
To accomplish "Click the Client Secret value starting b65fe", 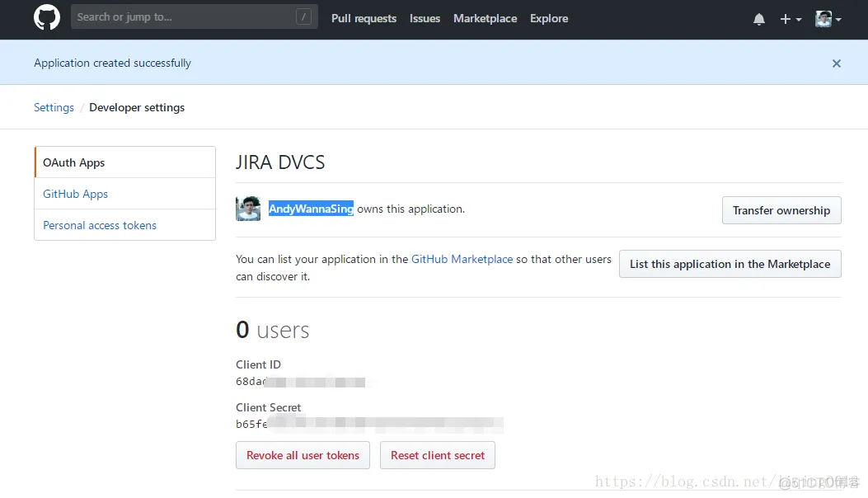I will click(369, 425).
